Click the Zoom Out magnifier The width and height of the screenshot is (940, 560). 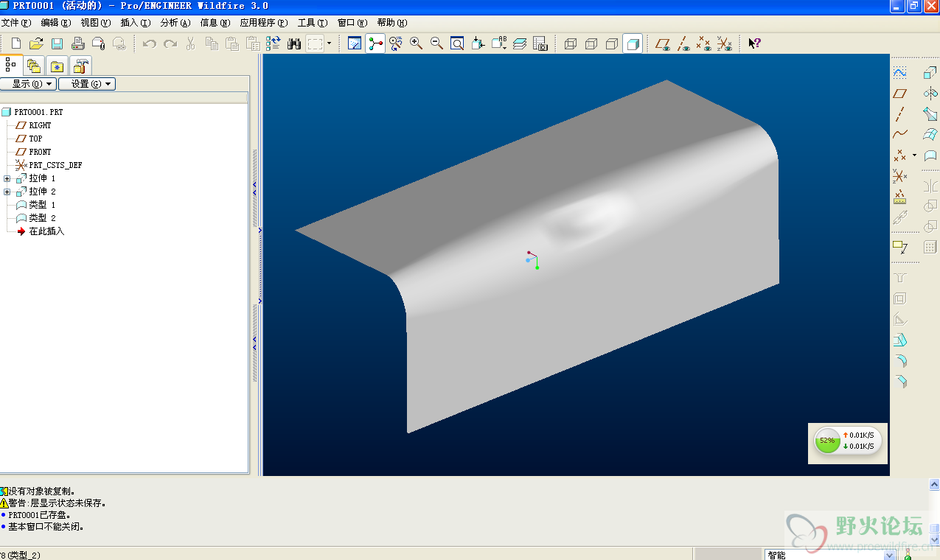coord(437,43)
